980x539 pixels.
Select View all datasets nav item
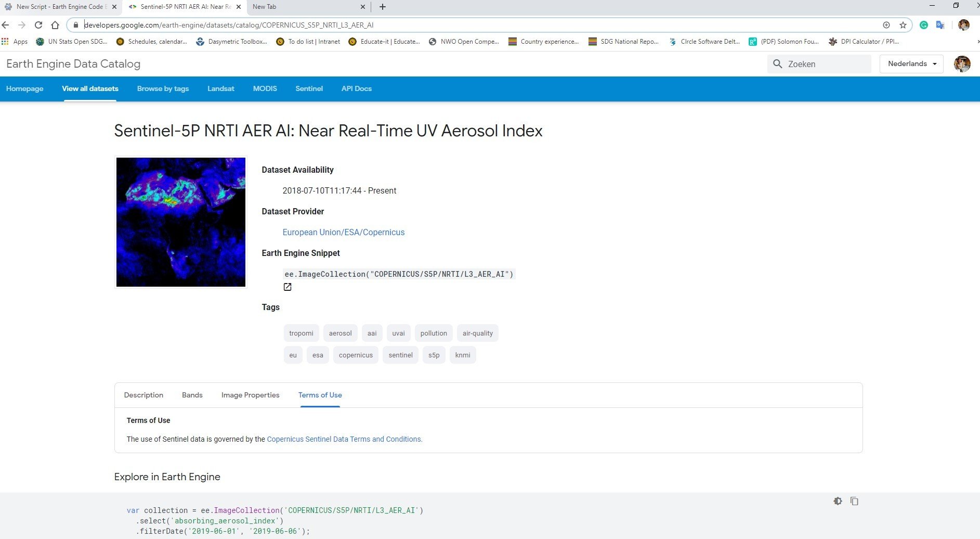point(90,88)
